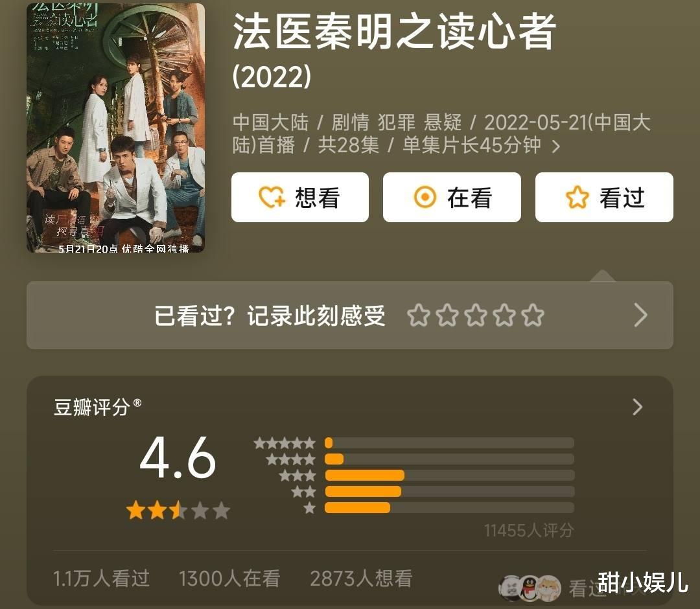Select the five-star rating distribution bar

pyautogui.click(x=449, y=443)
